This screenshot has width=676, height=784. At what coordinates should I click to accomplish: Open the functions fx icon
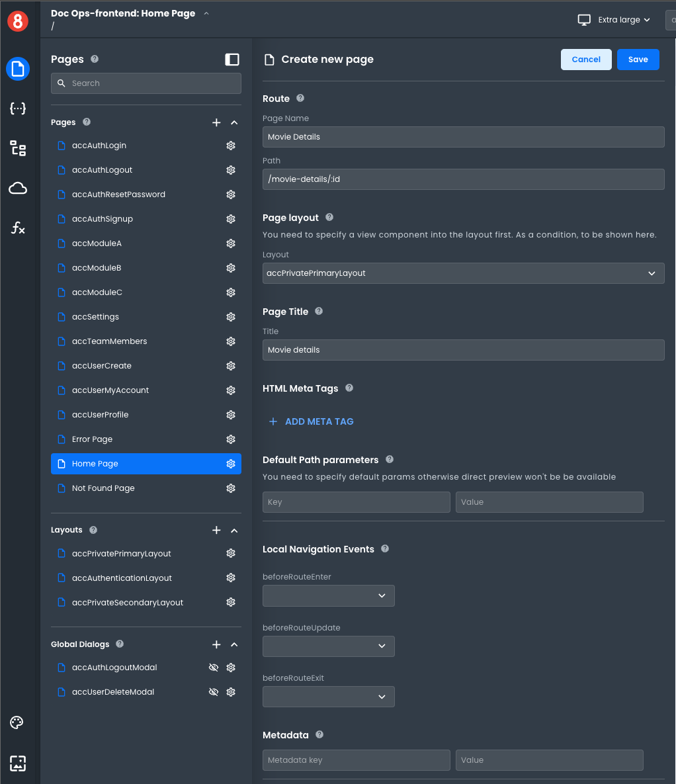click(18, 228)
